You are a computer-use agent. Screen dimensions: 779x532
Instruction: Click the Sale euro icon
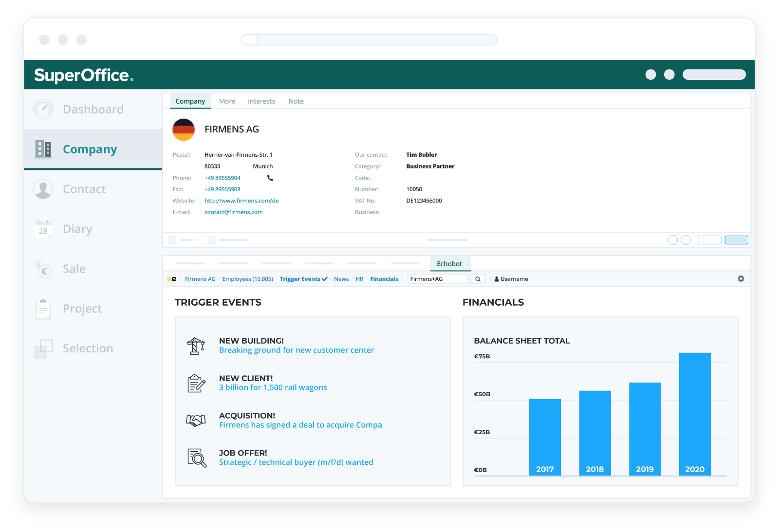[43, 269]
